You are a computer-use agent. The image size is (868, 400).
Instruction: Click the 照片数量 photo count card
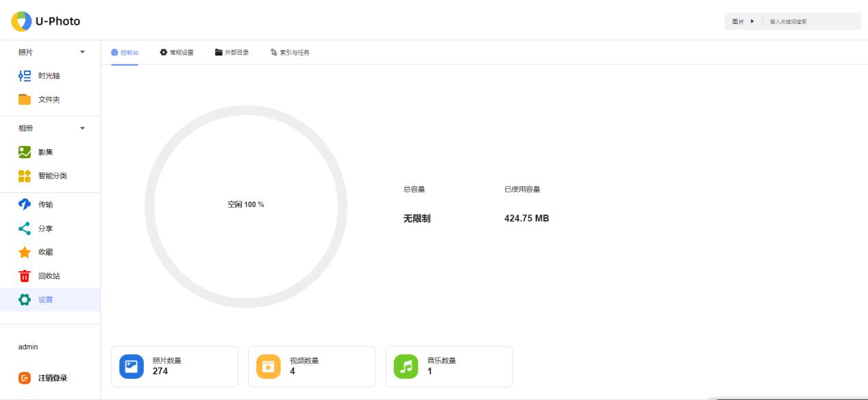click(x=174, y=366)
